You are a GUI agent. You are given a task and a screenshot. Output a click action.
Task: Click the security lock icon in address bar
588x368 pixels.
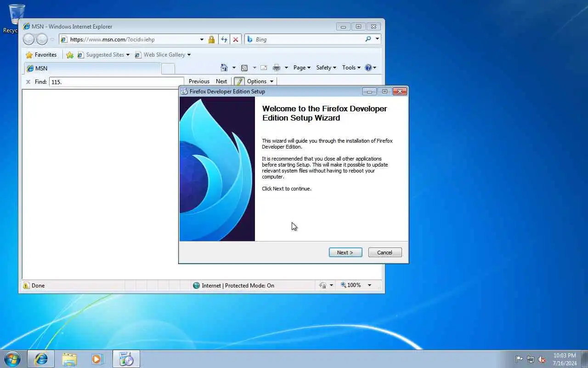click(x=211, y=40)
